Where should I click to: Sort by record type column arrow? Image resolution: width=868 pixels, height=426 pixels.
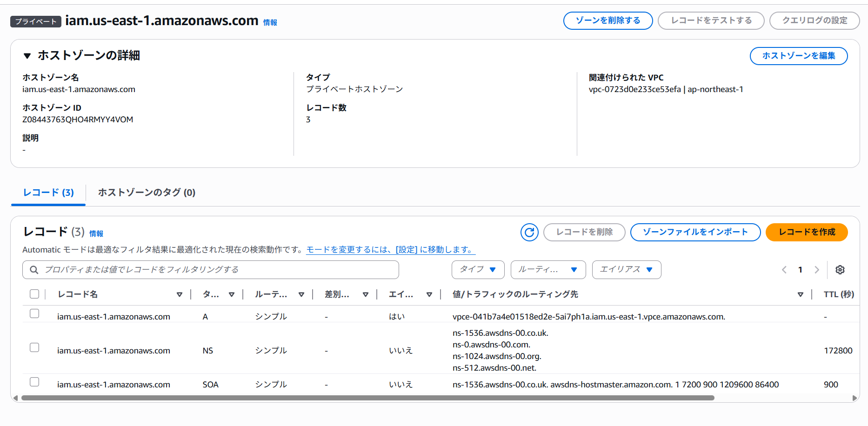click(232, 294)
